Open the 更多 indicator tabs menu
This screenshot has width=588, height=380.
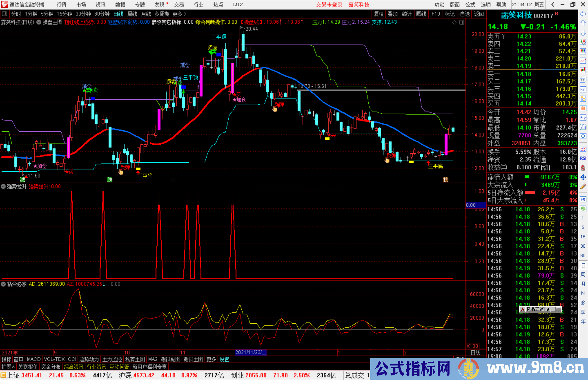(211, 359)
